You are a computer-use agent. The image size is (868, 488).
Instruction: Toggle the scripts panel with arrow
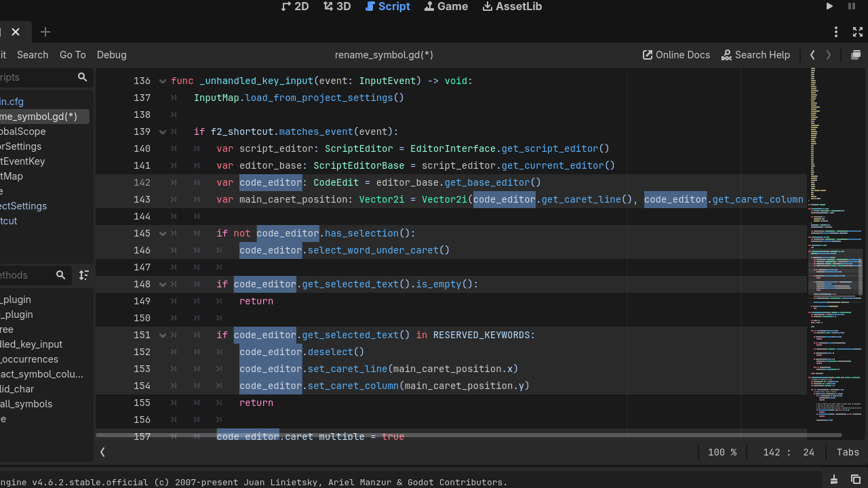pos(102,452)
